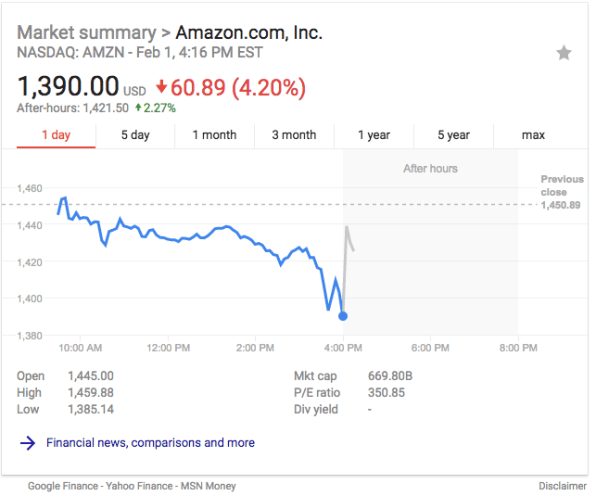Click the star favorite icon
Viewport: 596px width, 496px height.
[564, 53]
